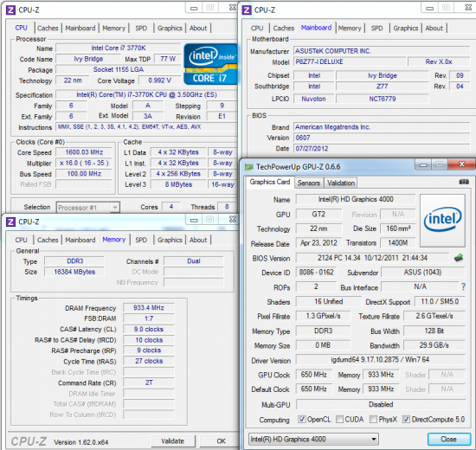Click the Close button in GPU-Z
This screenshot has width=476, height=450.
coord(448,439)
